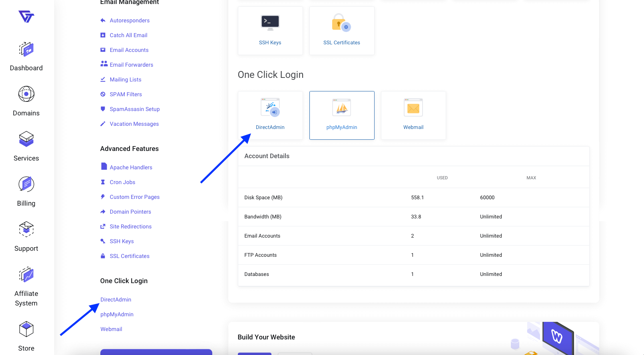Click the Vacation Messages pencil icon

click(103, 124)
